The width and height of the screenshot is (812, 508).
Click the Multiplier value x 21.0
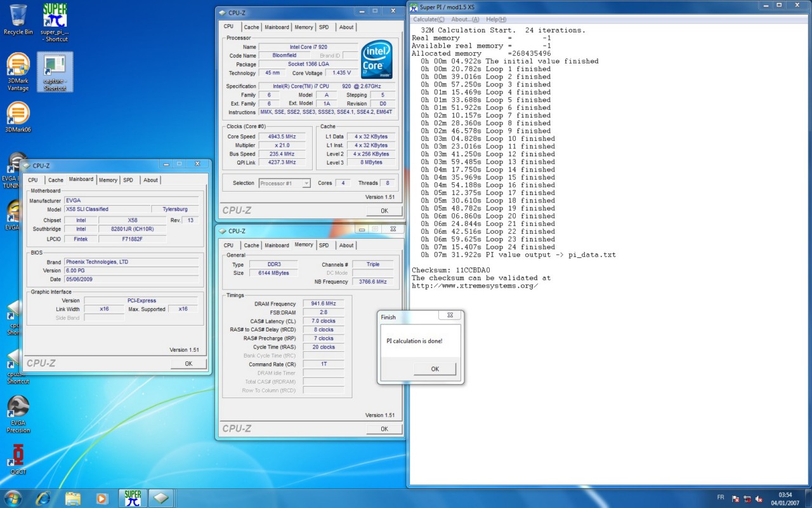coord(282,145)
